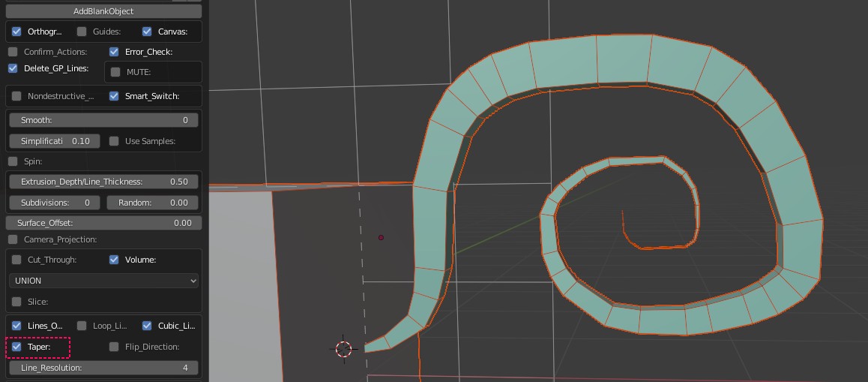Enable Camera_Projection checkbox
868x382 pixels.
(13, 239)
